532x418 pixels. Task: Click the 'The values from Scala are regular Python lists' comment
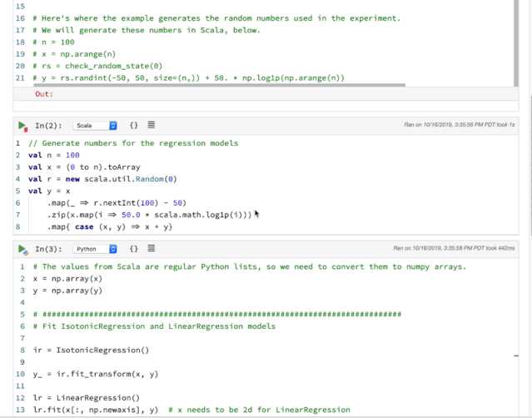(x=250, y=267)
